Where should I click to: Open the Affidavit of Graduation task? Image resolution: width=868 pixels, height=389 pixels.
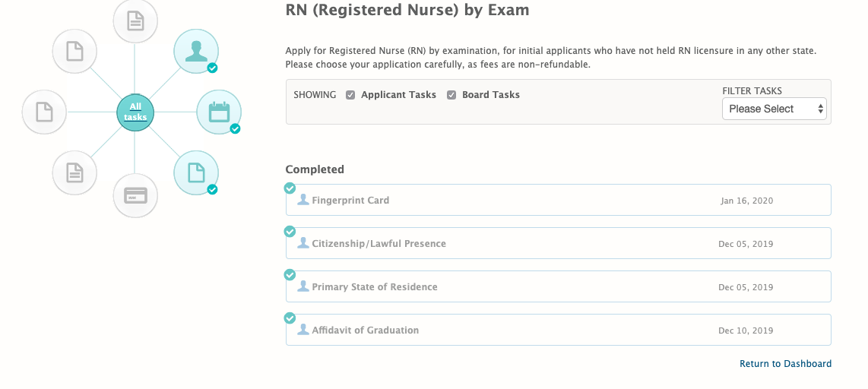pos(365,330)
